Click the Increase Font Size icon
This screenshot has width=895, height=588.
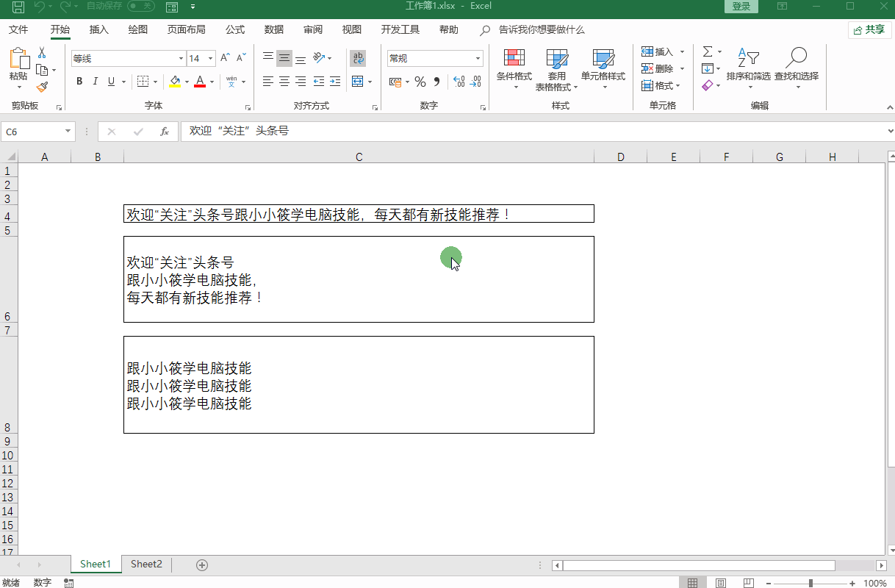[226, 58]
